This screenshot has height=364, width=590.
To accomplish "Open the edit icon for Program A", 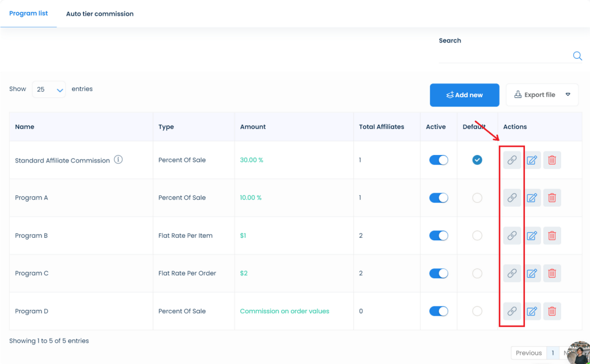I will (x=532, y=198).
